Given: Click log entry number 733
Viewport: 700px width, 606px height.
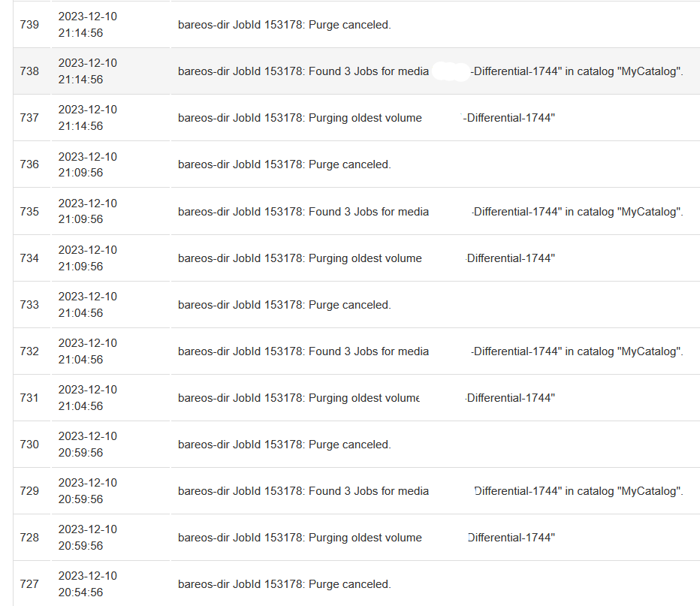Looking at the screenshot, I should point(29,305).
